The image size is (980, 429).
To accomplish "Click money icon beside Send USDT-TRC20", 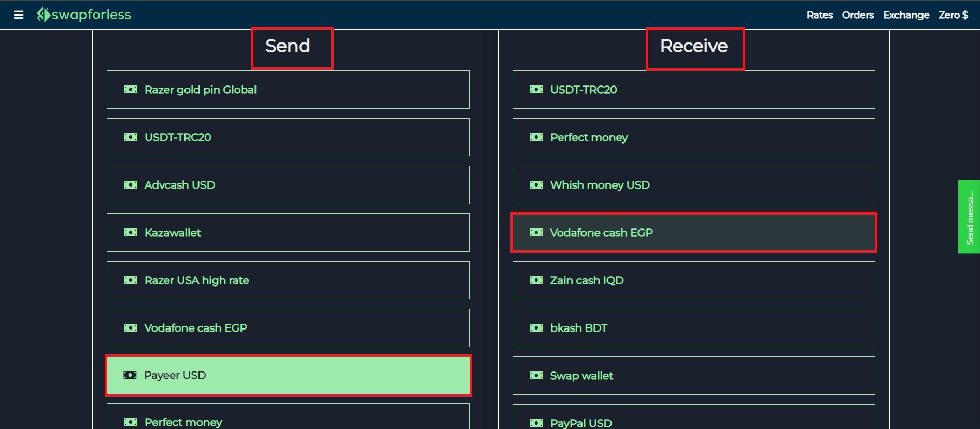I will pos(131,137).
